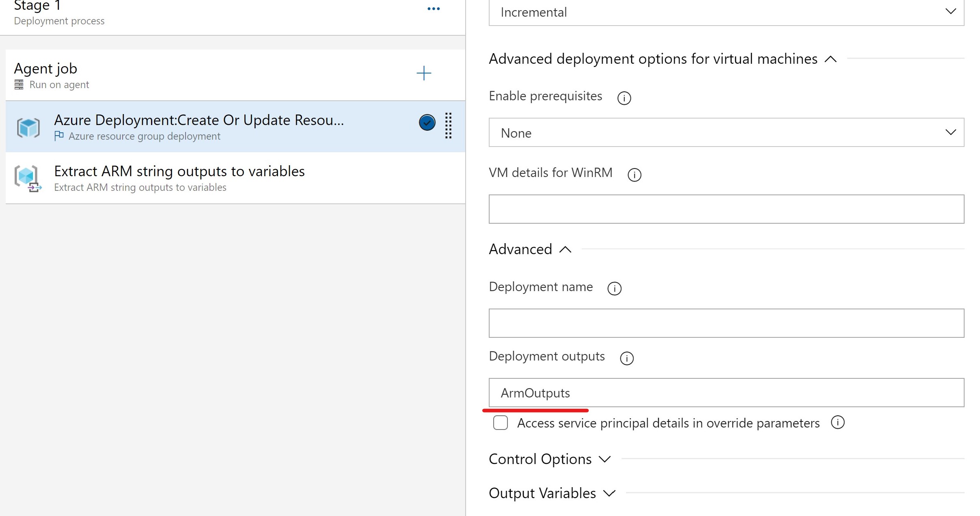Toggle the Enable prerequisites checkbox

pyautogui.click(x=725, y=132)
